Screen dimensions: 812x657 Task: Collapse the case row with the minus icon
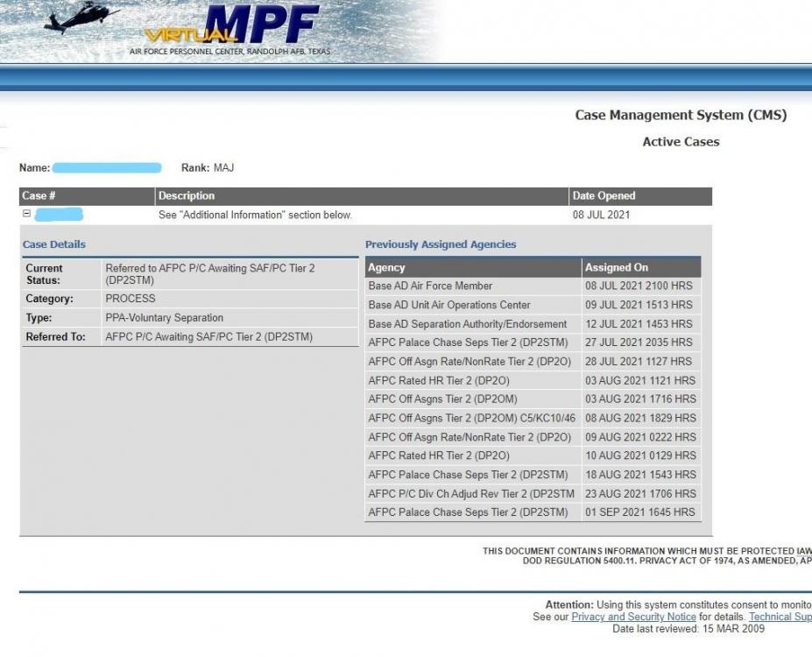26,214
